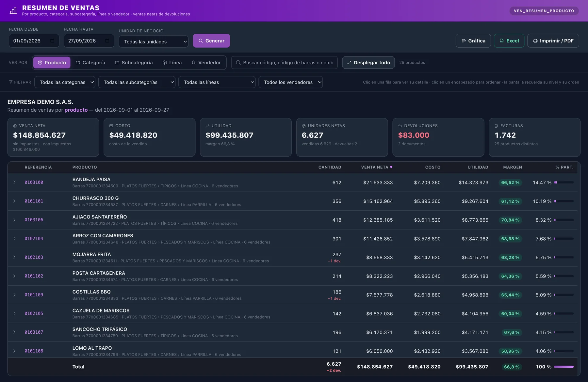Switch view to Producto

click(x=52, y=63)
